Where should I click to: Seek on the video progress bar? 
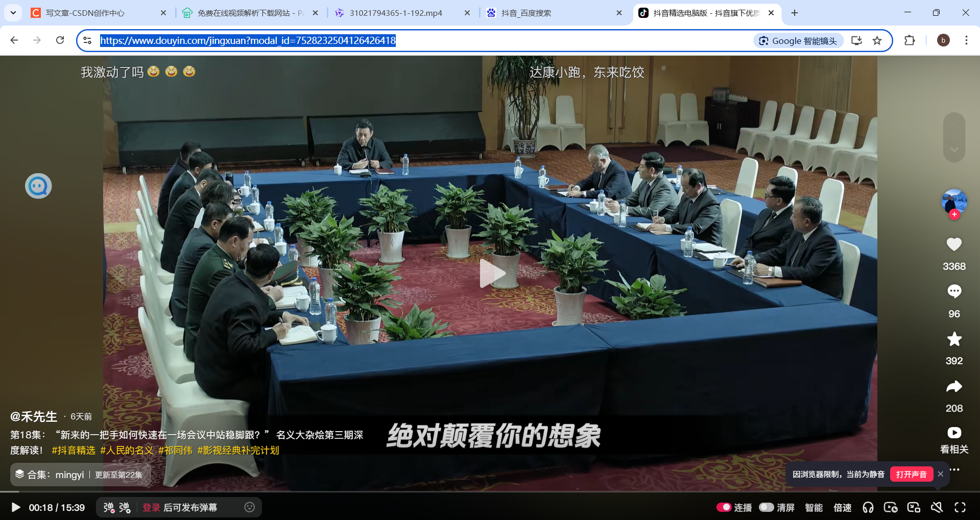click(490, 492)
